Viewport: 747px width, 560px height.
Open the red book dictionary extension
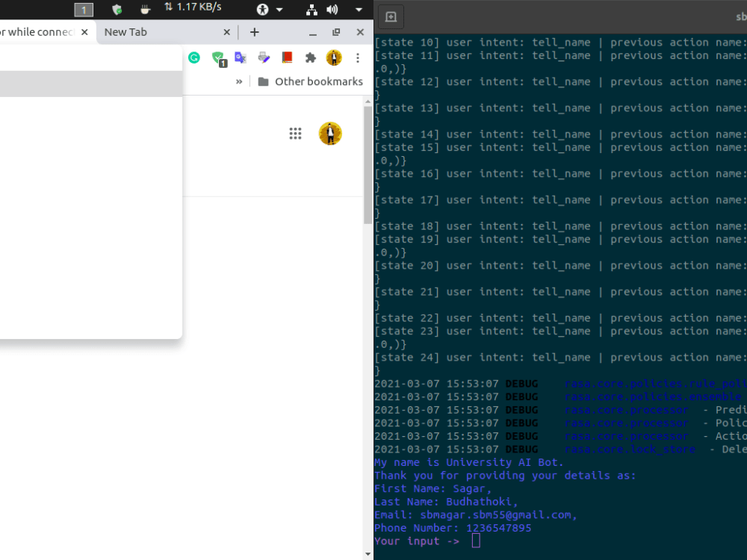coord(286,57)
